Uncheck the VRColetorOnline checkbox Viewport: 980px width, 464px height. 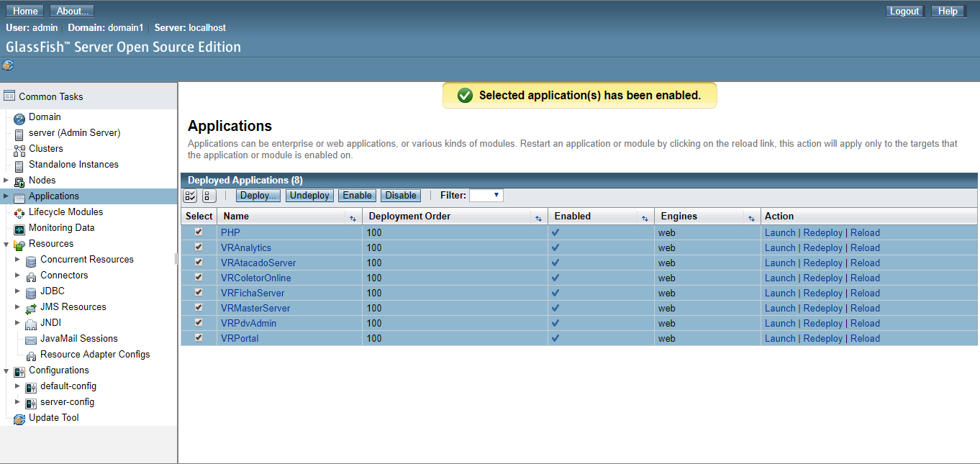point(199,277)
